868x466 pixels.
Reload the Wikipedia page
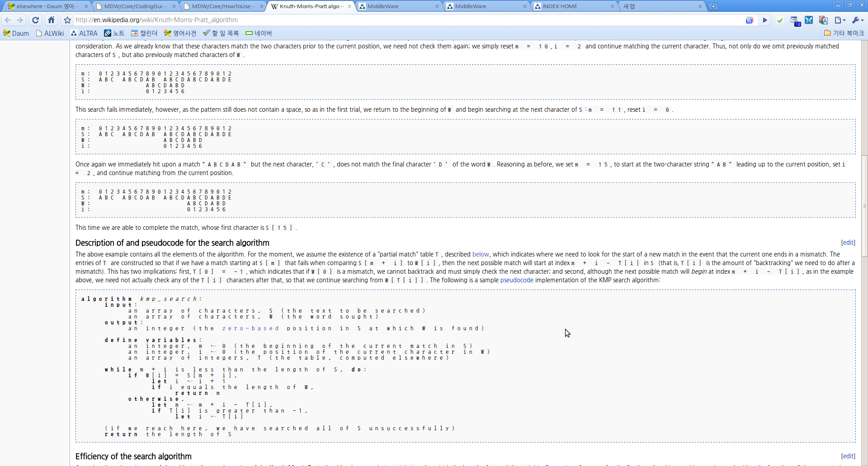click(36, 20)
